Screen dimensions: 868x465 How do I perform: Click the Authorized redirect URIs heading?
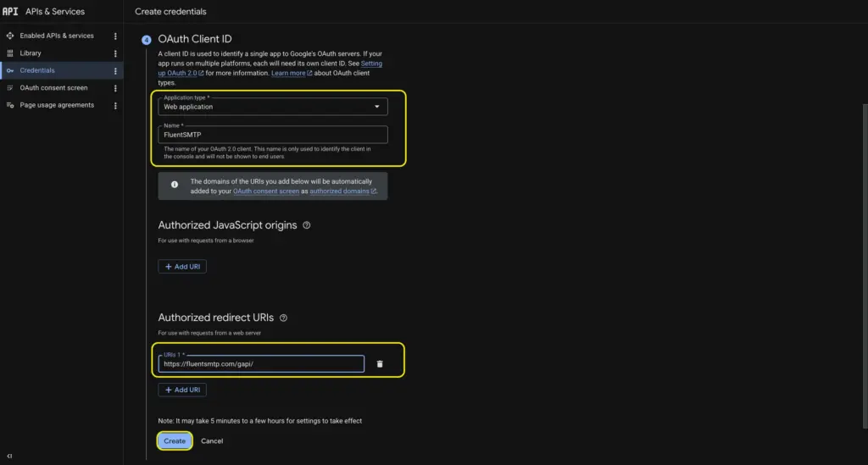pos(216,318)
